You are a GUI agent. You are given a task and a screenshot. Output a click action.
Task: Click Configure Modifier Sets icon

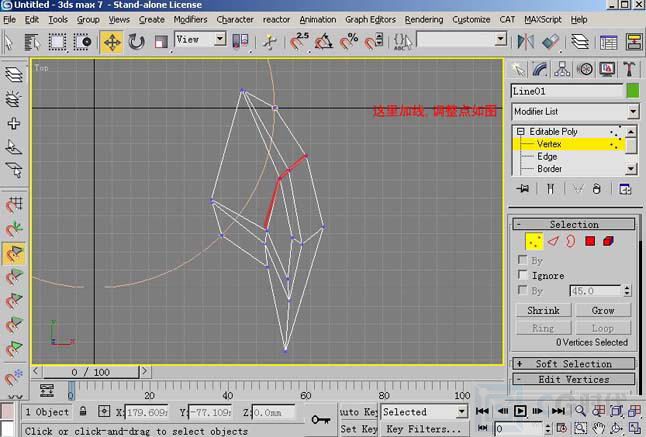(x=625, y=189)
